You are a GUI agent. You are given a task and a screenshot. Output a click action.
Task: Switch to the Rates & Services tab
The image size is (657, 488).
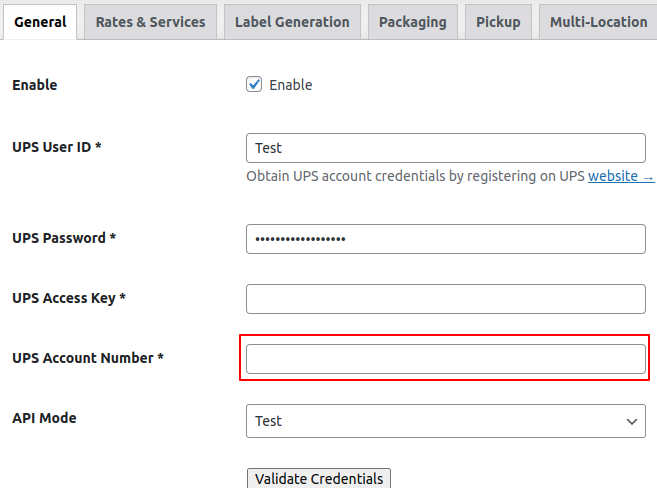(150, 22)
